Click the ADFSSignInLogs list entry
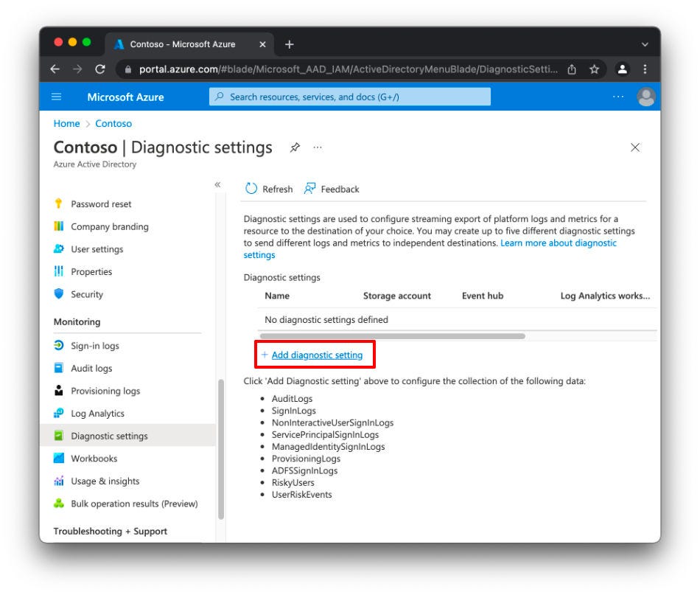Screen dimensions: 700x595 click(x=304, y=470)
